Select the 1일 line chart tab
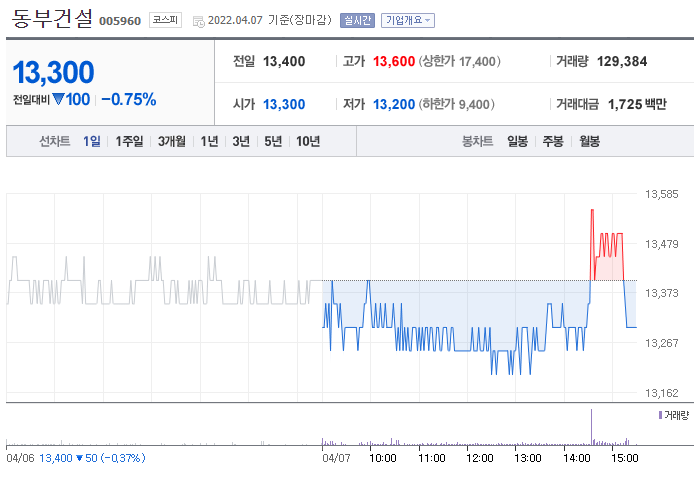 [92, 141]
